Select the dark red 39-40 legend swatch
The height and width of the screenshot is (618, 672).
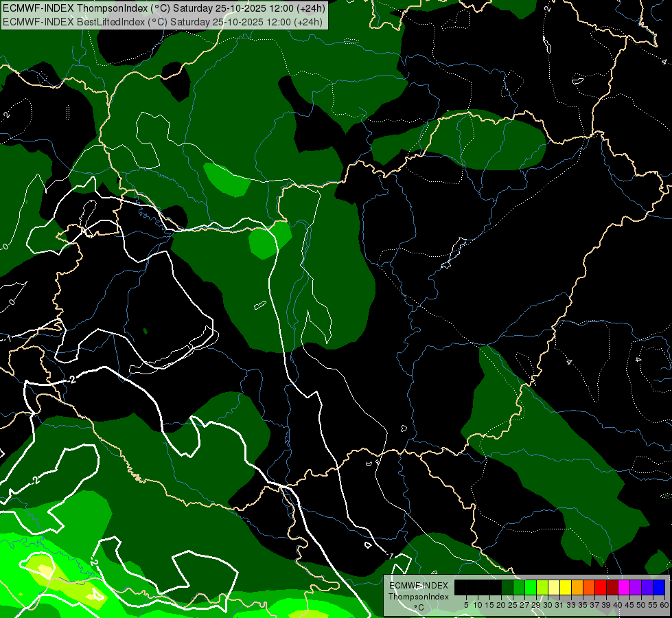click(612, 587)
